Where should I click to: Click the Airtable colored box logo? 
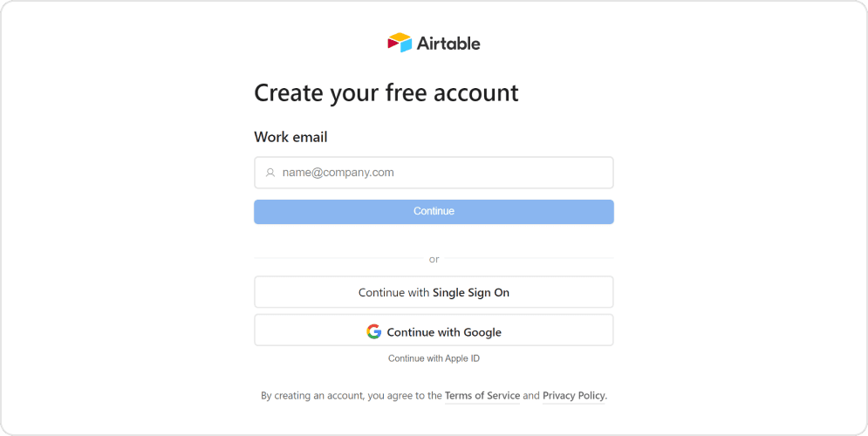[x=400, y=43]
